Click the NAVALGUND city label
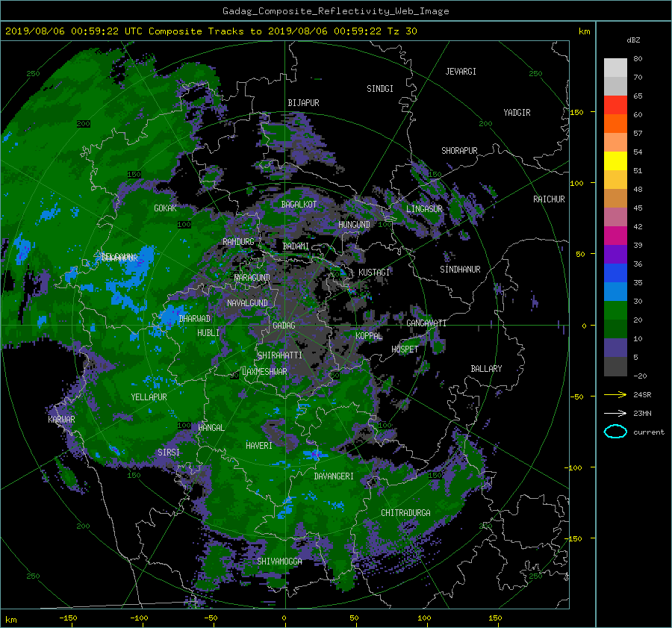This screenshot has width=672, height=628. [247, 303]
